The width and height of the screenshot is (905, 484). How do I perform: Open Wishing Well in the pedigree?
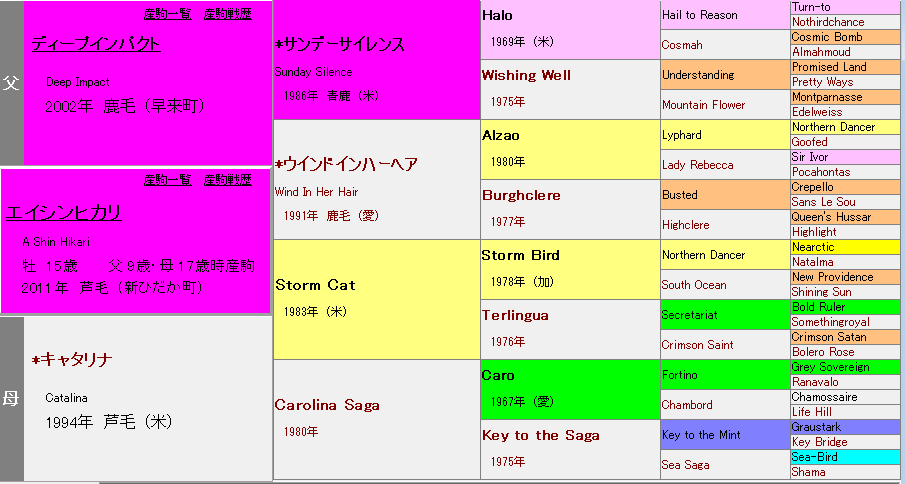(x=525, y=75)
